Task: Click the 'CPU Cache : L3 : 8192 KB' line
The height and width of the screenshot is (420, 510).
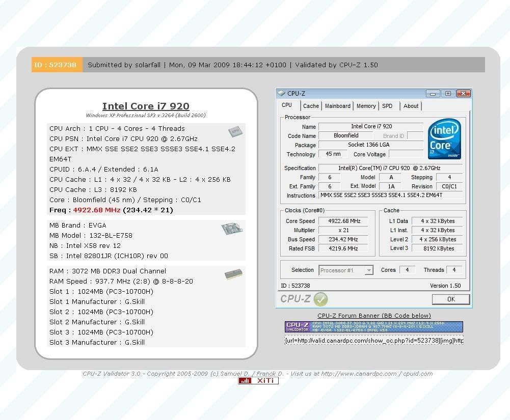Action: (93, 189)
